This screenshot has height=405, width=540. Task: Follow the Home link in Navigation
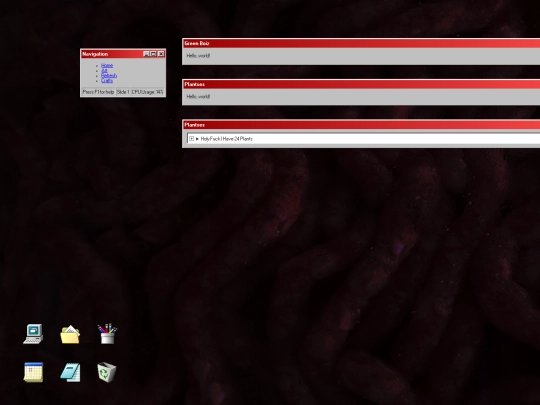[x=107, y=65]
